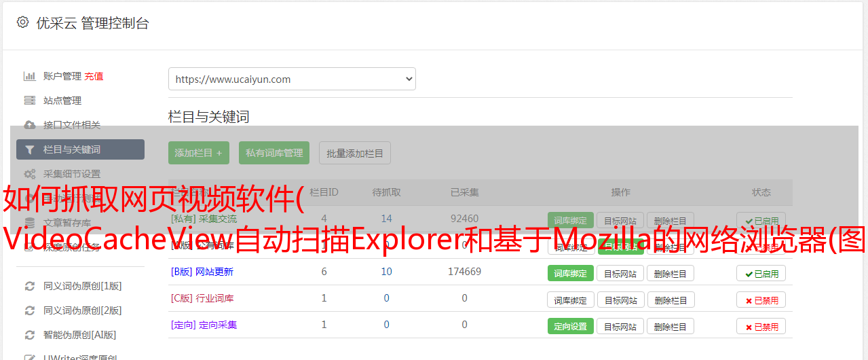Select the 栏目与关键词 sidebar item
Viewport: 868px width, 360px height.
click(80, 149)
